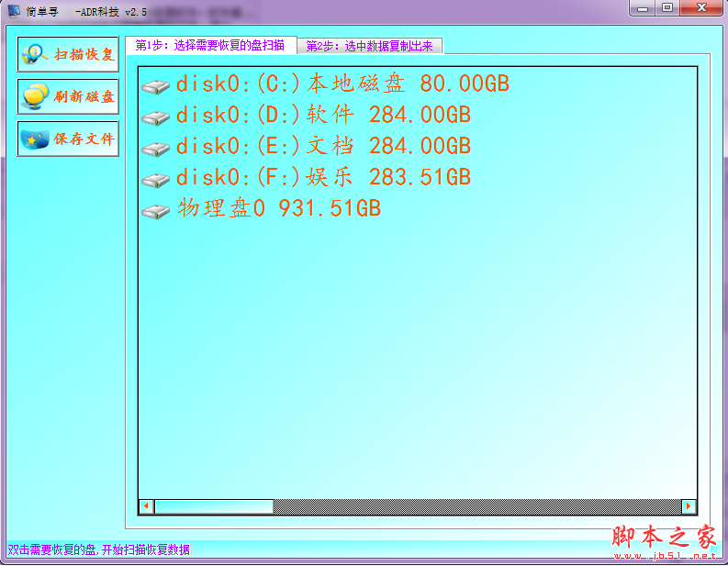Click the drive icon beside disk0:(D:) 软件

tap(155, 117)
